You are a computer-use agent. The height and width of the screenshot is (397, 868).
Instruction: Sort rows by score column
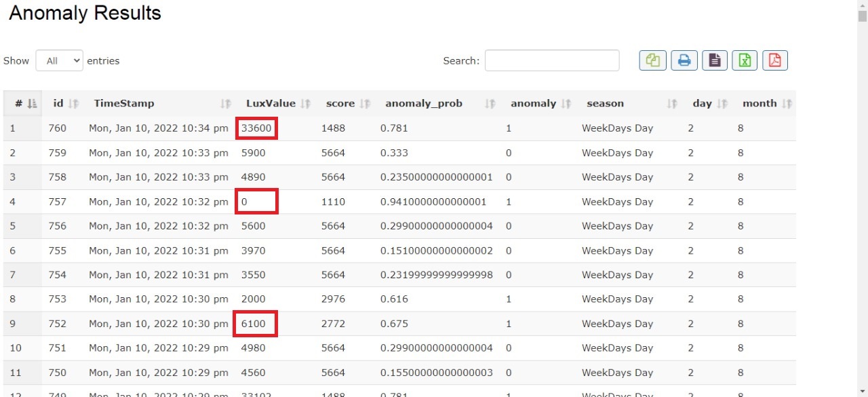click(x=346, y=104)
